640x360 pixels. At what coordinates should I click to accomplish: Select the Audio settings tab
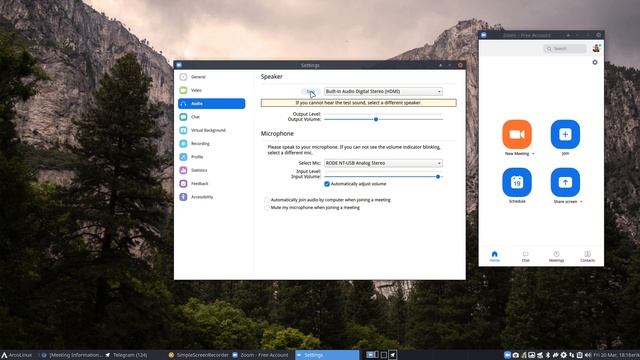(211, 104)
